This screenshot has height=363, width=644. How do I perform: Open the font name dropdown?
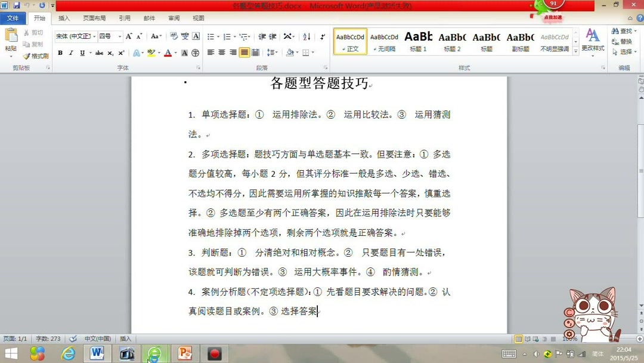[92, 37]
